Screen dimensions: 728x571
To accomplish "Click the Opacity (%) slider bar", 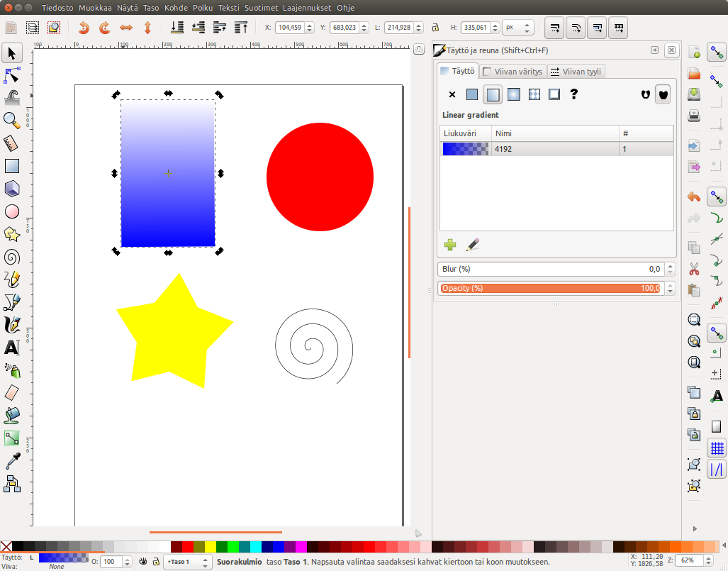I will click(549, 288).
